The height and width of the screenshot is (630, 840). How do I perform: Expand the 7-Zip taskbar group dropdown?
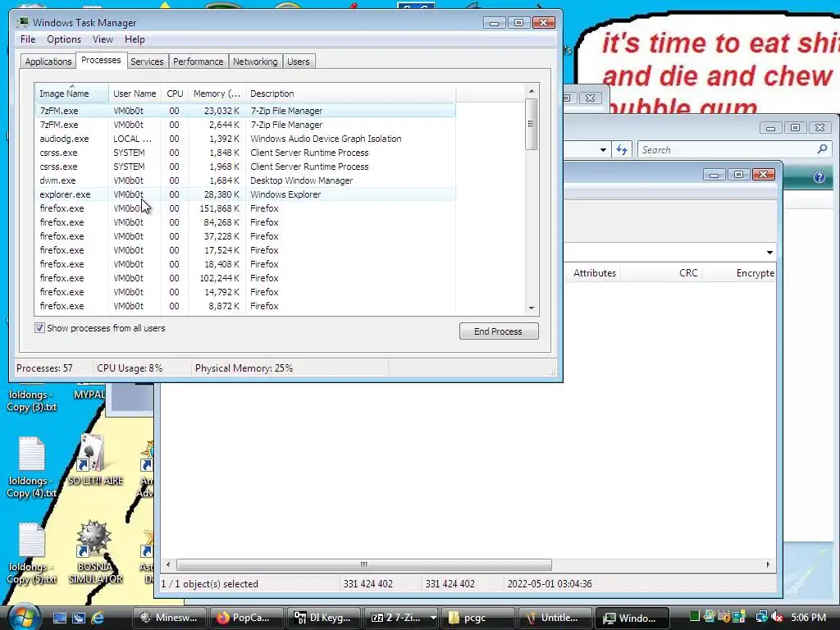tap(433, 618)
